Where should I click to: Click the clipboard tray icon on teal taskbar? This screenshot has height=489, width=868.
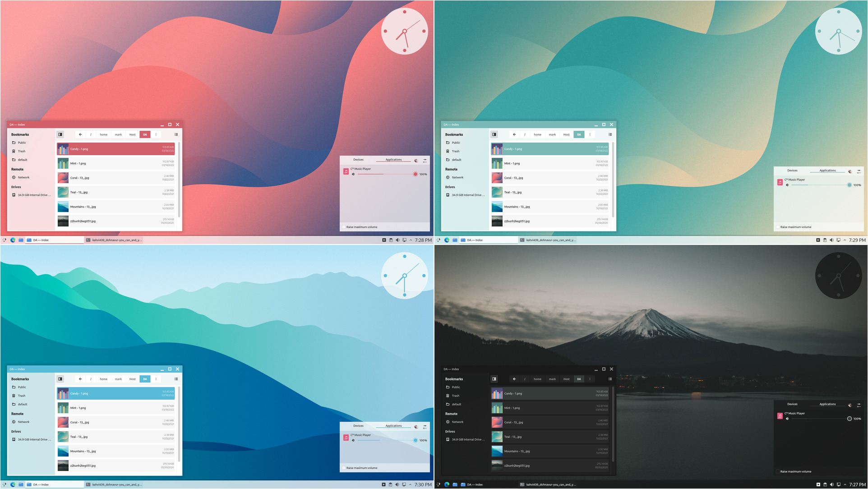coord(825,240)
